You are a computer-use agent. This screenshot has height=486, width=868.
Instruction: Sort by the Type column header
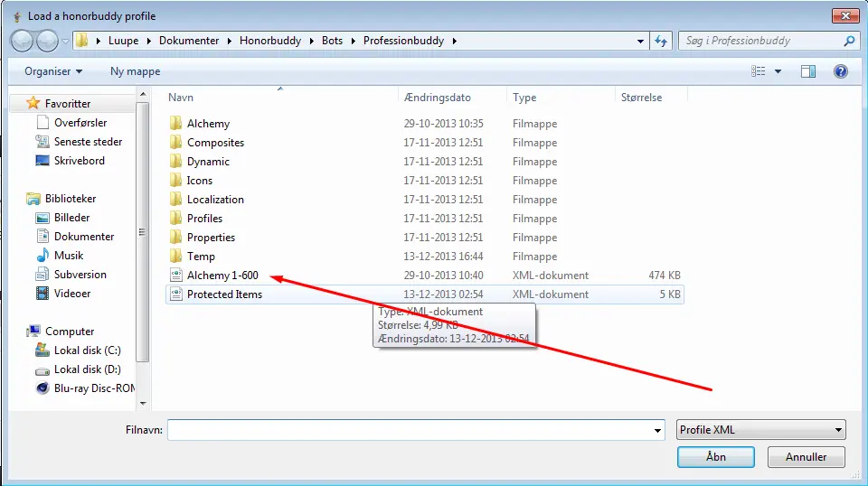524,98
